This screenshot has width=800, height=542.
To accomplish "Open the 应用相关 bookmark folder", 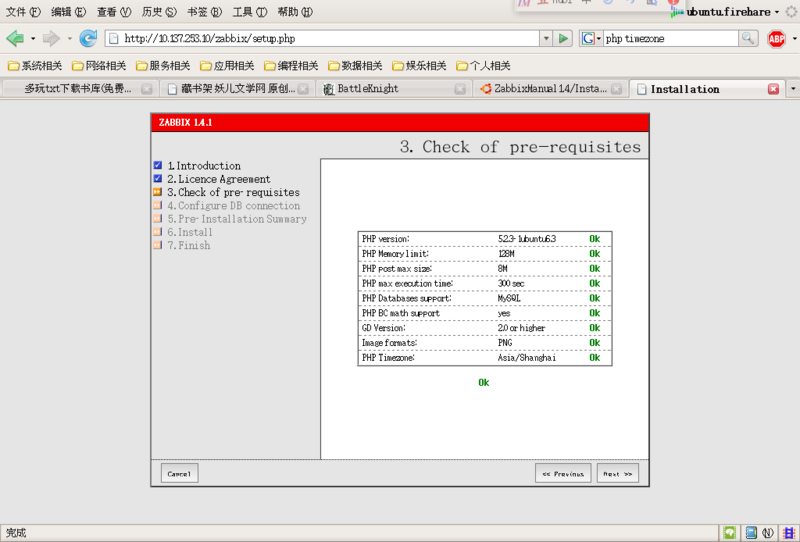I will coord(228,66).
